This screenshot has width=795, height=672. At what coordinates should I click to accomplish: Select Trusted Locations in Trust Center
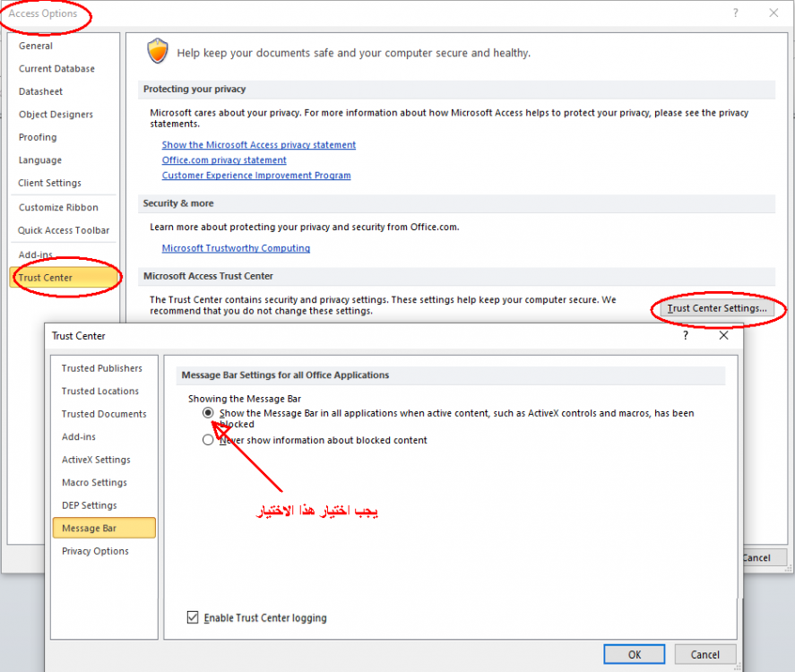pos(99,391)
